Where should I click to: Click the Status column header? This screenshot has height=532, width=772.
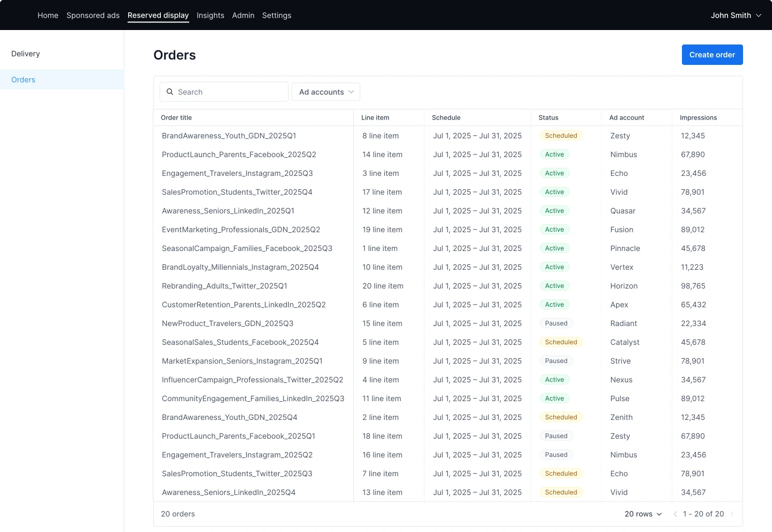click(548, 117)
